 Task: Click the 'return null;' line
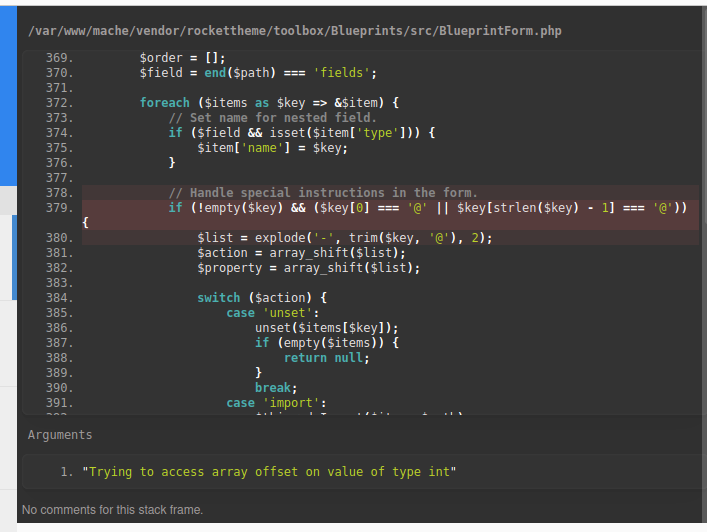click(326, 358)
